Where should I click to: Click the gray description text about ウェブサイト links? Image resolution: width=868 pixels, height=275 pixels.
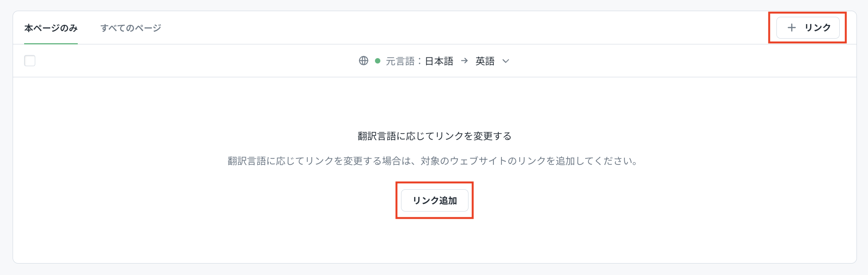coord(433,161)
